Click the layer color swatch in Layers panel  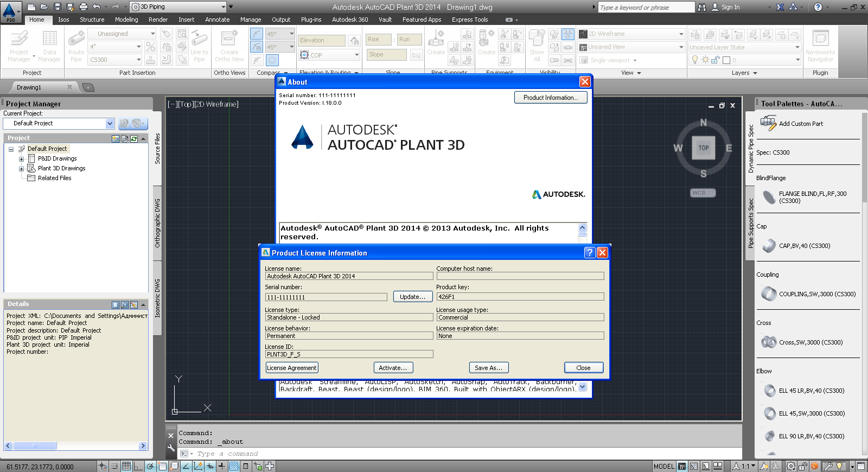coord(726,60)
